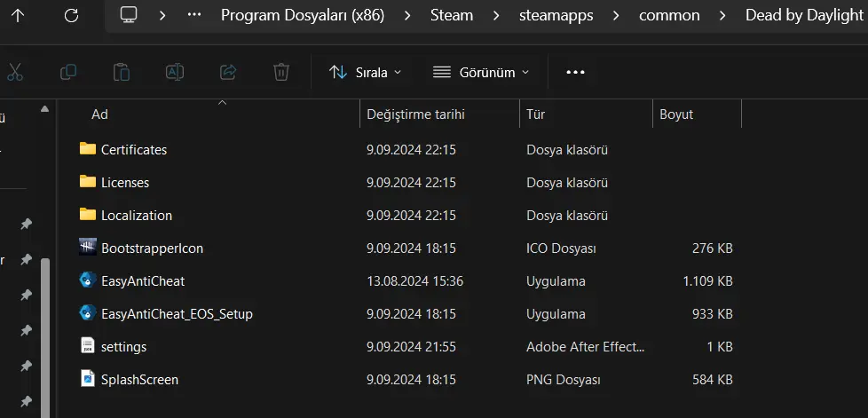Navigate to common breadcrumb segment
The height and width of the screenshot is (418, 868).
[x=669, y=15]
